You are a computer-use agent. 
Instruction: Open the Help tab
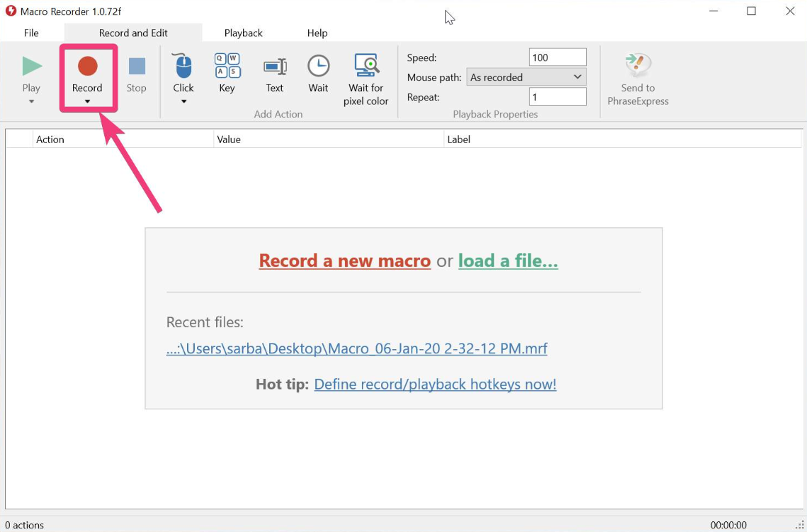point(317,33)
